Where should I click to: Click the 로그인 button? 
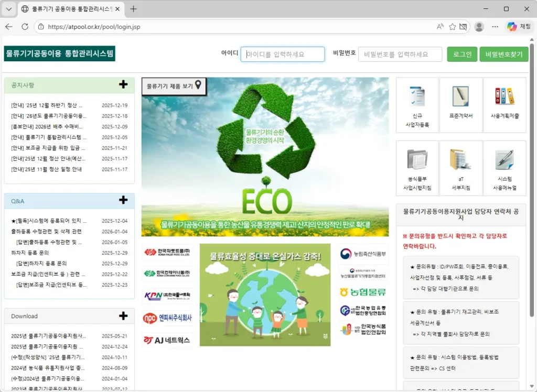tap(462, 54)
